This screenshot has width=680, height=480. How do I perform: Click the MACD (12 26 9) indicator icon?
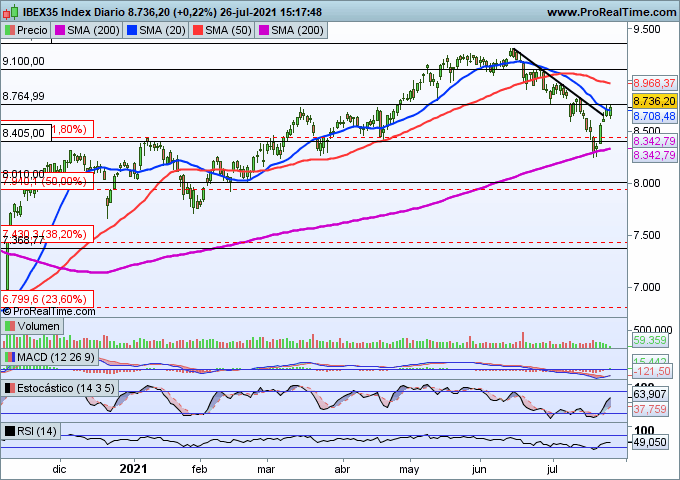pos(10,357)
